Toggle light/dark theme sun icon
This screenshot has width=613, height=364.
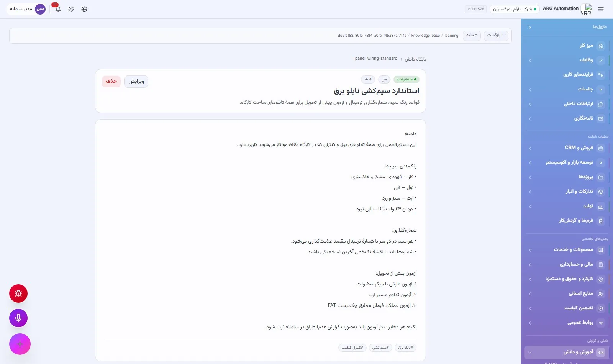tap(71, 9)
